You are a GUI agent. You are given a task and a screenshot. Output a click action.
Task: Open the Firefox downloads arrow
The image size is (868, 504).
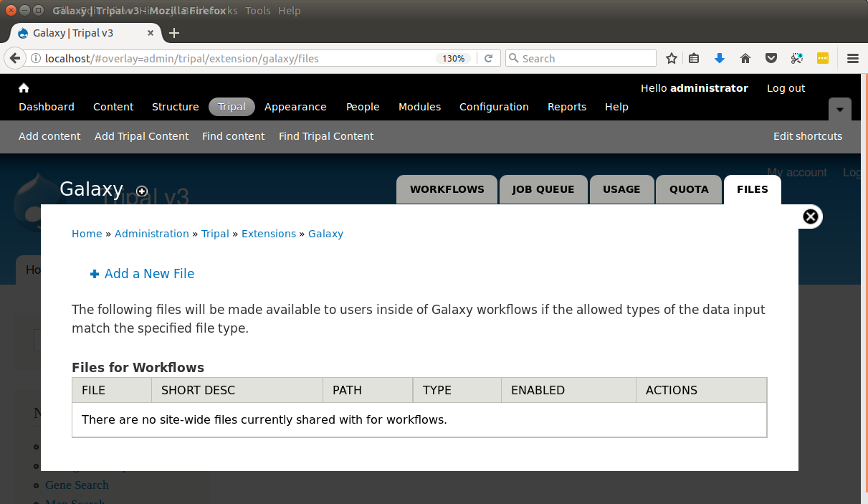tap(720, 59)
